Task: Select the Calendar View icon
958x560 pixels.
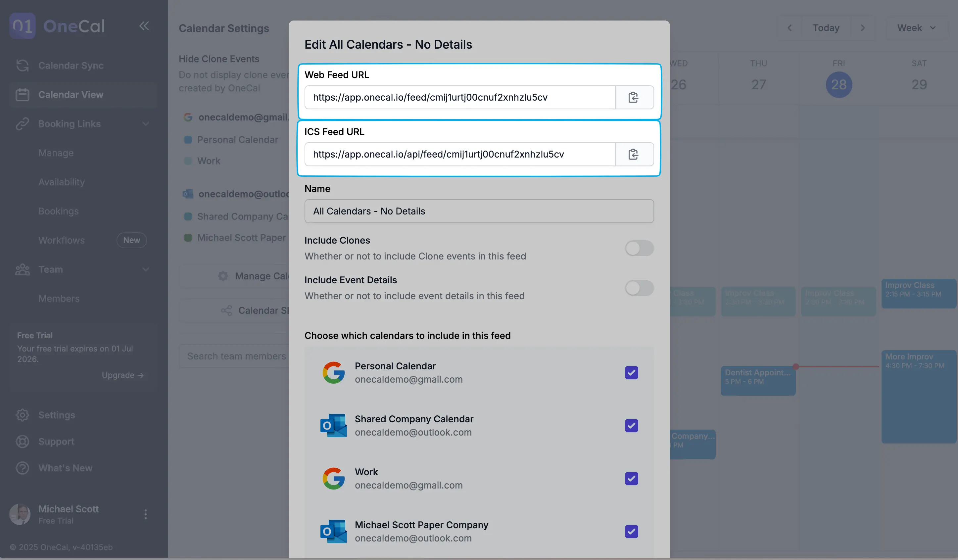Action: point(23,94)
